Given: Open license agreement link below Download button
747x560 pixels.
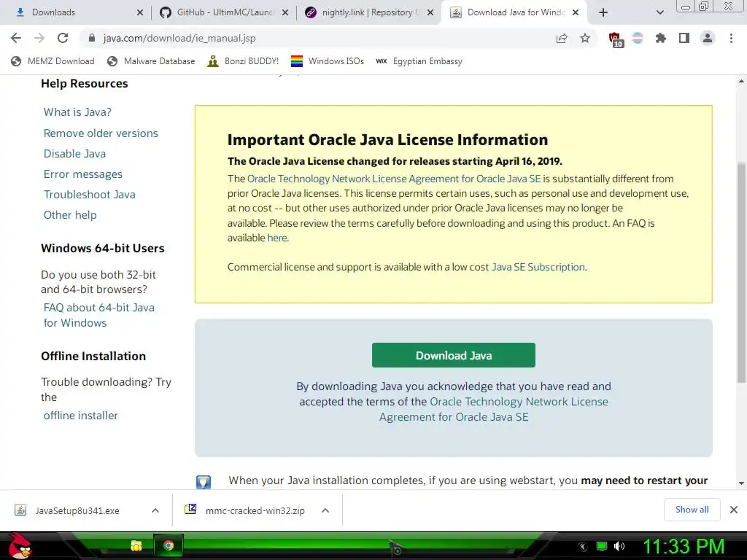Looking at the screenshot, I should tap(494, 409).
